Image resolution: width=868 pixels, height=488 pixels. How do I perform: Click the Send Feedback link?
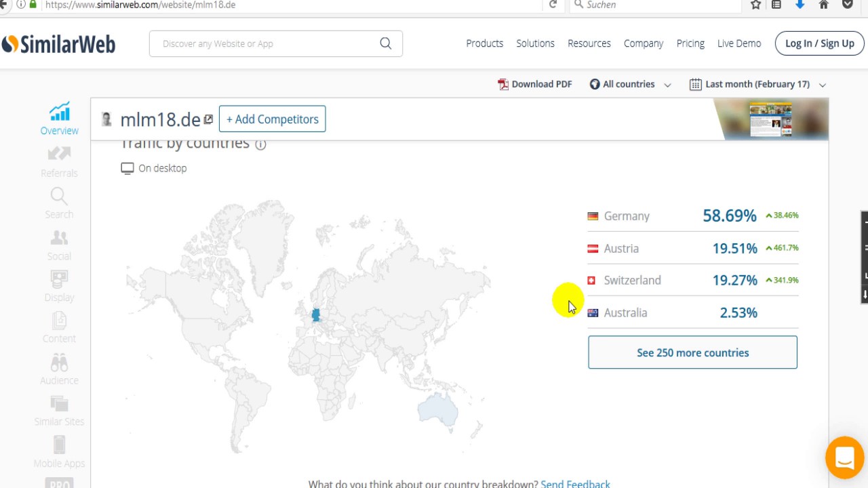click(575, 484)
